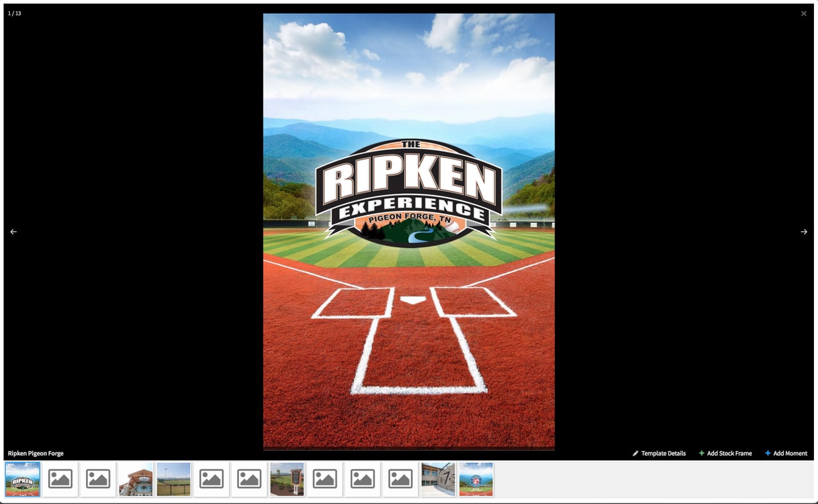
Task: Open the second thumbnail, an image placeholder
Action: point(60,479)
